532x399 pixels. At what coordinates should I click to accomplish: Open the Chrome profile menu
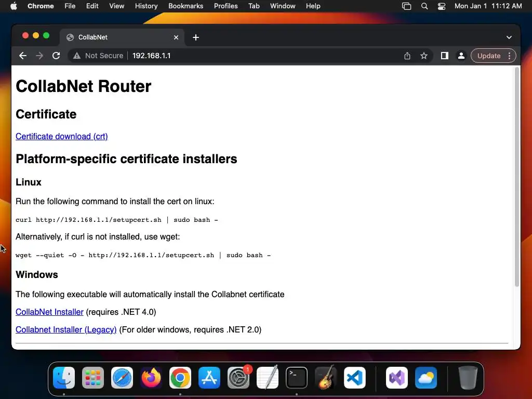coord(461,56)
